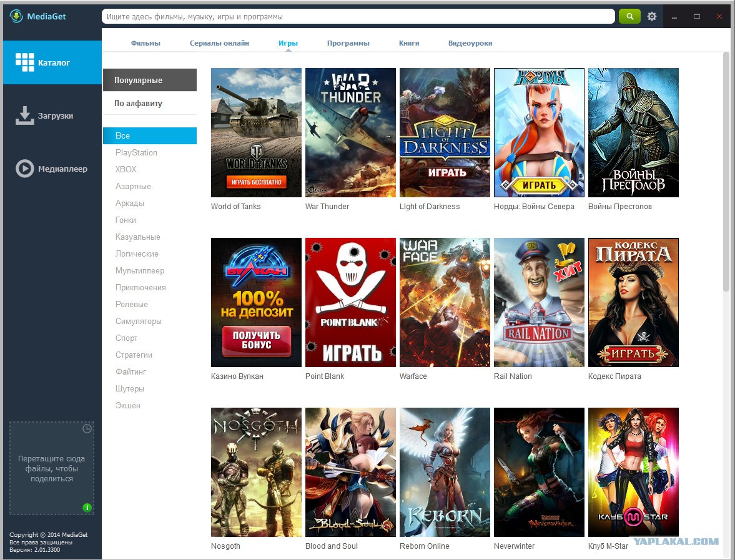This screenshot has width=735, height=560.
Task: Select the Популярные sorting button
Action: (149, 80)
